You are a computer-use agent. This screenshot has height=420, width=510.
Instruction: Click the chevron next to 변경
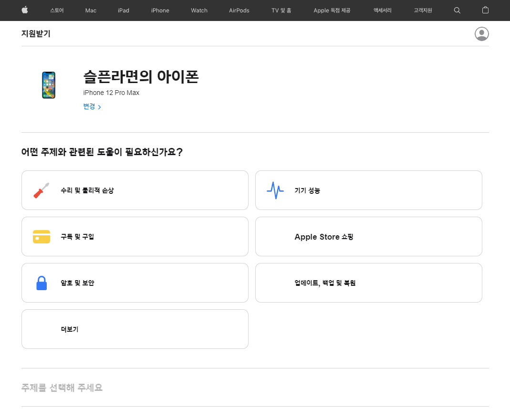pos(100,107)
